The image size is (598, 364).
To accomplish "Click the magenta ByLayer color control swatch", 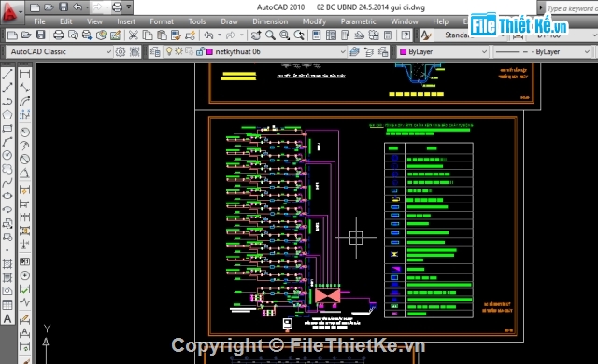I will [x=403, y=51].
